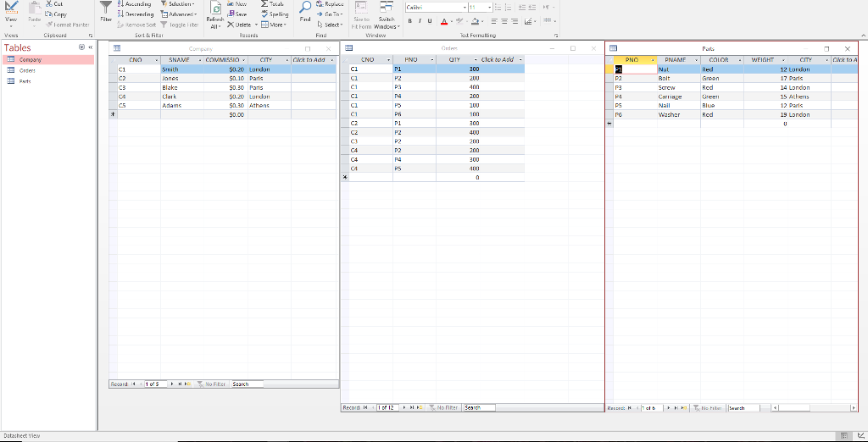Click Replace in the Find group

[x=330, y=4]
